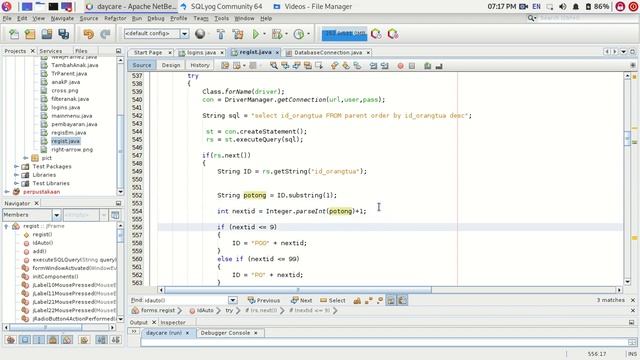
Task: Click the globe browser icon in toolbar
Action: click(x=200, y=34)
